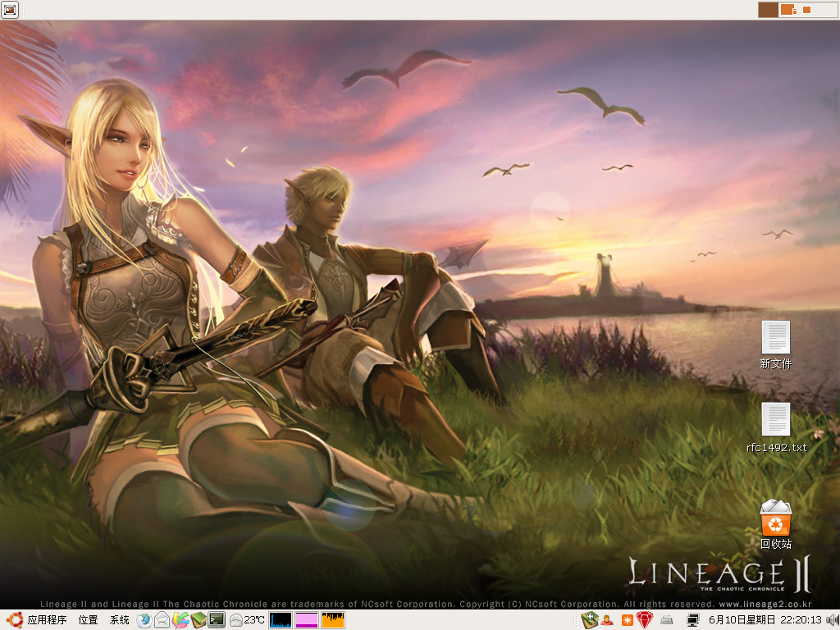This screenshot has height=630, width=840.
Task: Switch to the third workspace in the switcher
Action: pyautogui.click(x=808, y=10)
